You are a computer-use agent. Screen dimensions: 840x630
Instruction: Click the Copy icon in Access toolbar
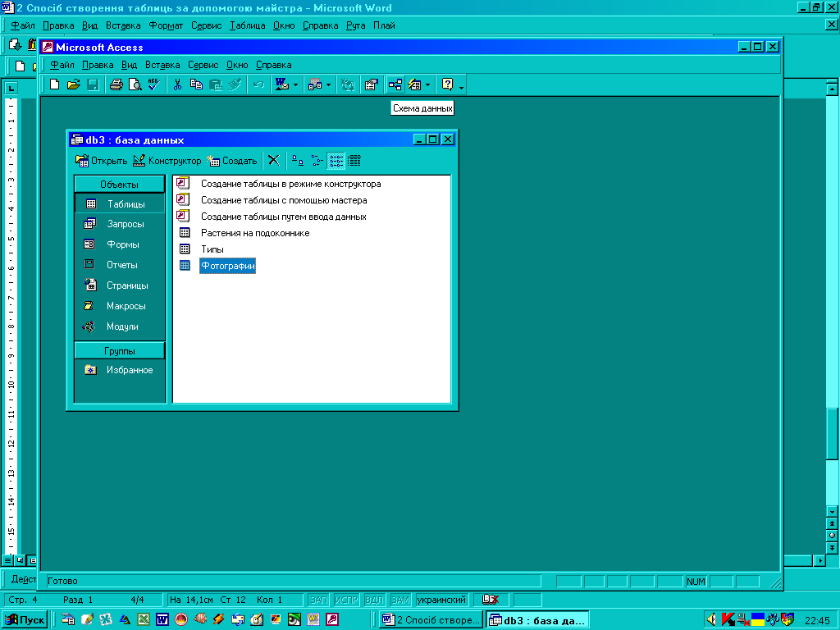click(196, 84)
